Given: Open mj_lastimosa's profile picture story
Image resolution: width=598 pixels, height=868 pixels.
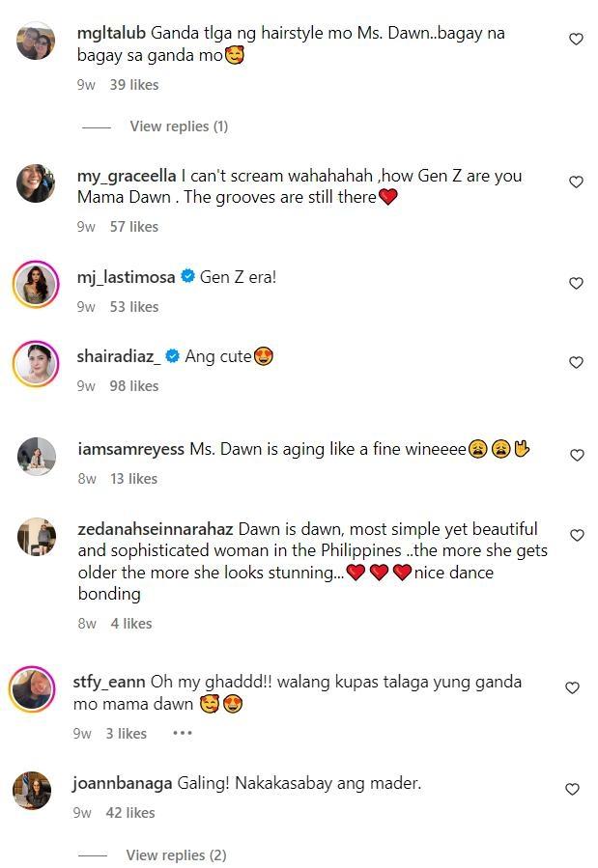Looking at the screenshot, I should pyautogui.click(x=36, y=285).
